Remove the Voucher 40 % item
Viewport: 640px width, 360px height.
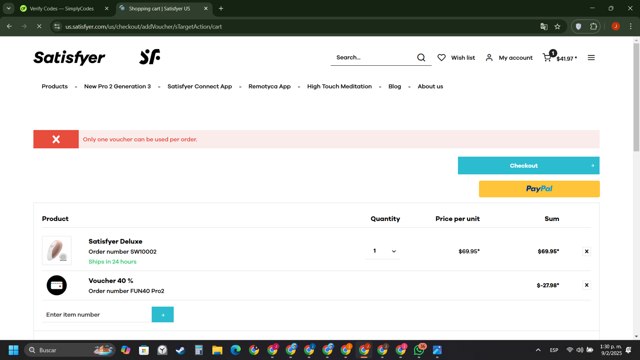587,285
